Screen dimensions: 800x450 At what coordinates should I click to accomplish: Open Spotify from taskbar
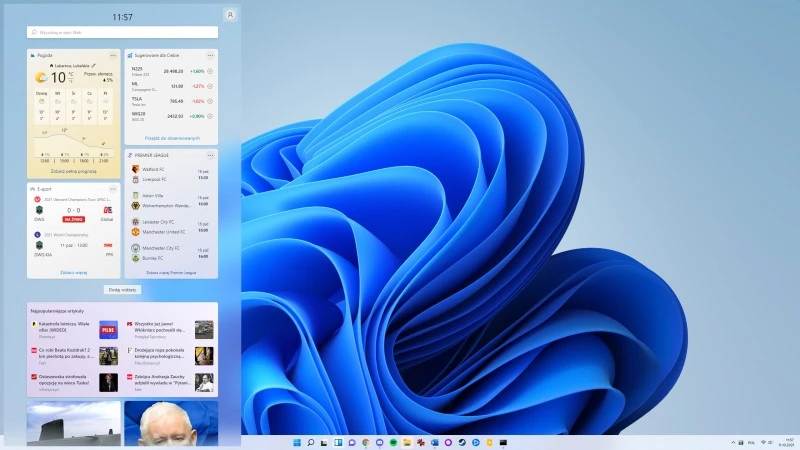pos(393,442)
